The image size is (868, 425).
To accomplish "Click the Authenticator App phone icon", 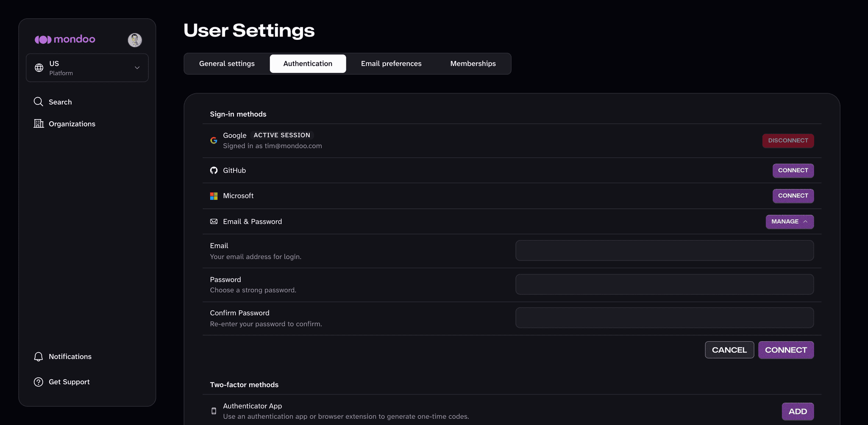I will (x=214, y=411).
